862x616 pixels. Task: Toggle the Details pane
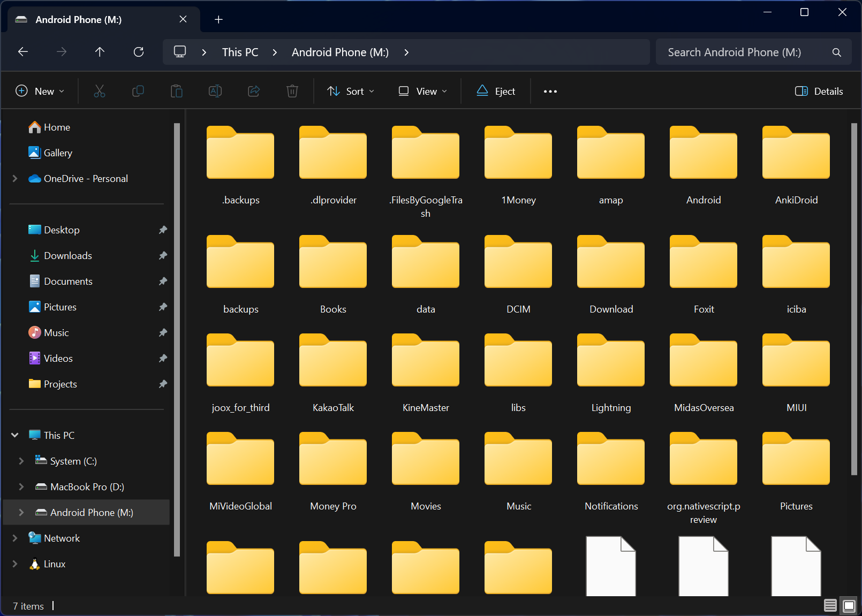pos(819,92)
